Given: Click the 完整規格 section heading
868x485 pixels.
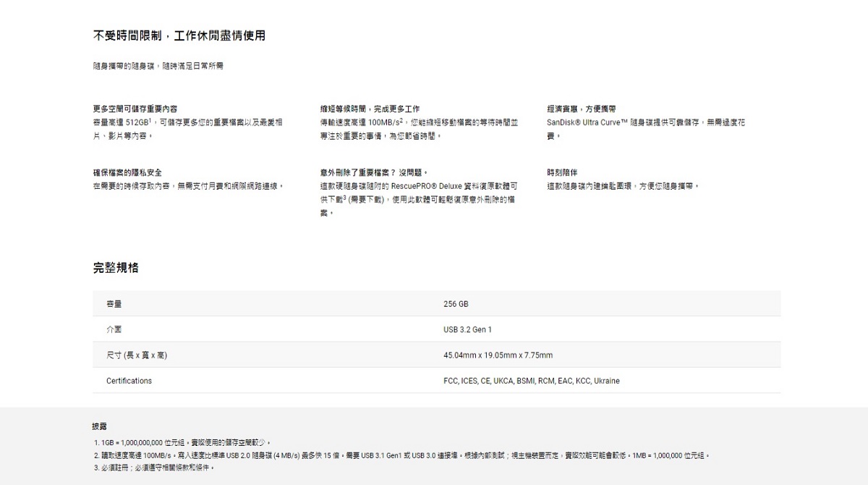Looking at the screenshot, I should 116,268.
